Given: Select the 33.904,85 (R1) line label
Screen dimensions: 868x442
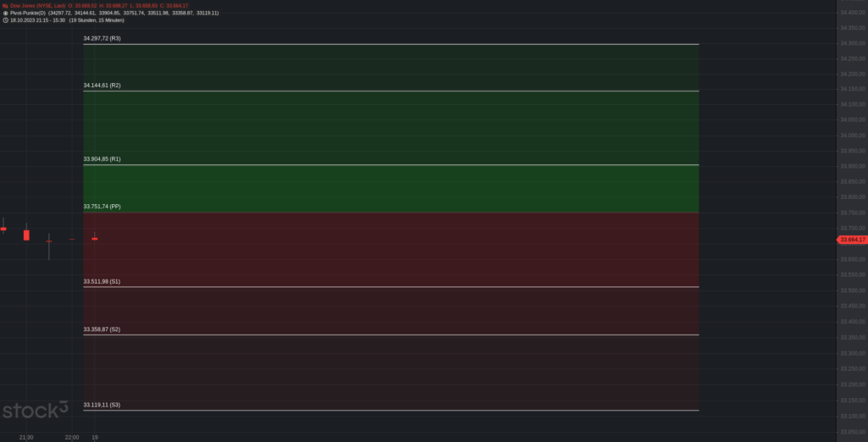Looking at the screenshot, I should coord(102,159).
